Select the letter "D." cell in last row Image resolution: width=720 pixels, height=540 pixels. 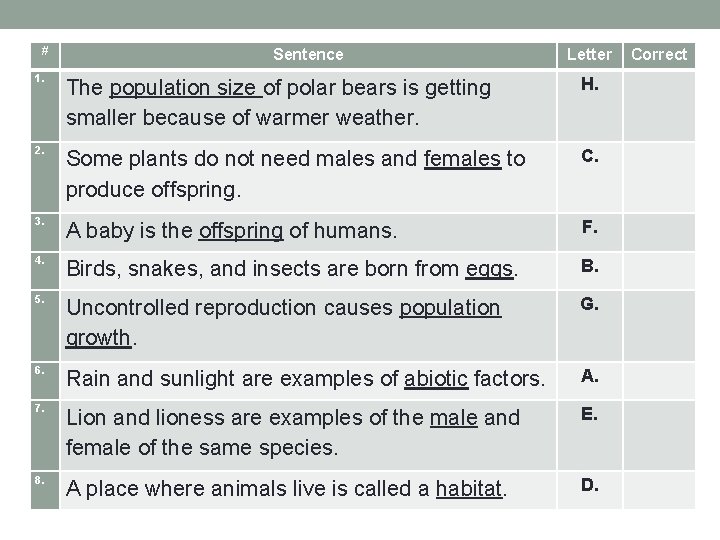coord(590,486)
